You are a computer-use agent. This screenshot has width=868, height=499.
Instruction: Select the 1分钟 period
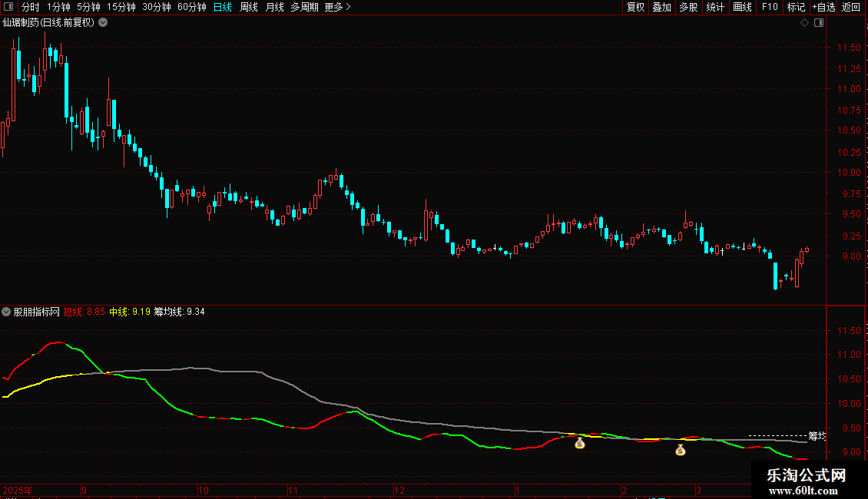click(x=58, y=7)
